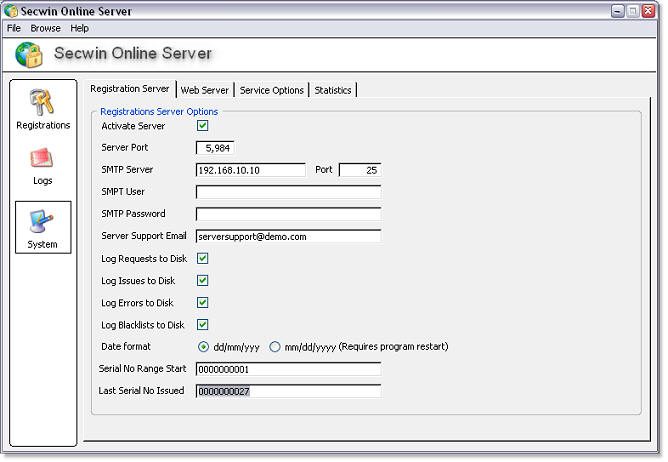Click the Registrations sidebar label
668x462 pixels.
[43, 125]
